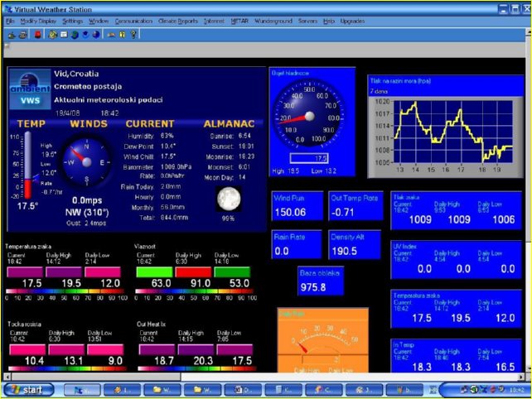Open the Climate Reports menu
Viewport: 532px width, 399px height.
pyautogui.click(x=178, y=21)
